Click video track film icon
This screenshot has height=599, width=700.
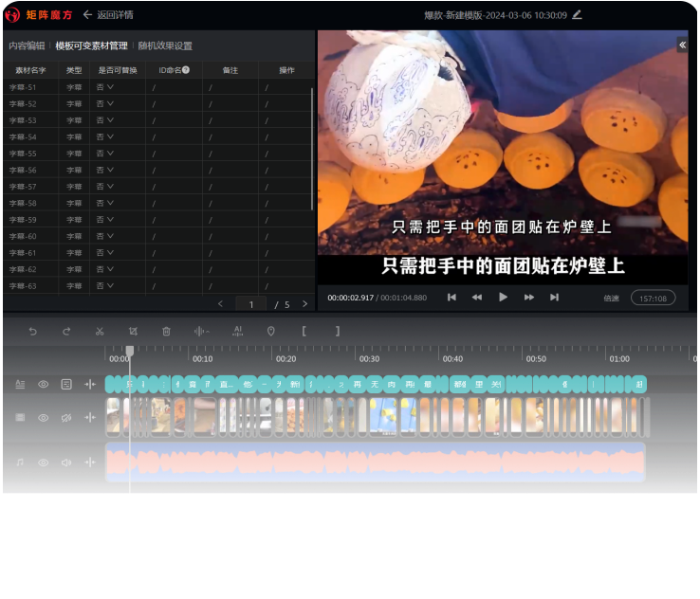pos(20,417)
